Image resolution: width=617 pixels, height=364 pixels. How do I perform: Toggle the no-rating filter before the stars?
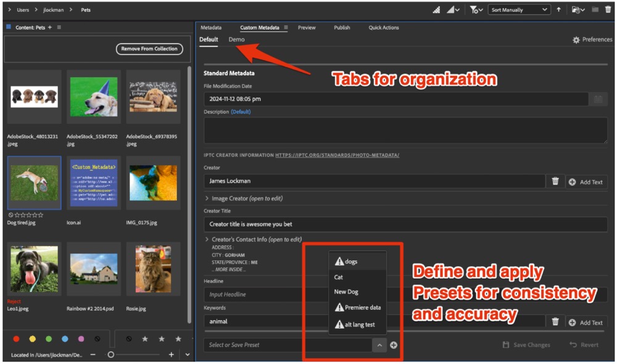pos(128,339)
